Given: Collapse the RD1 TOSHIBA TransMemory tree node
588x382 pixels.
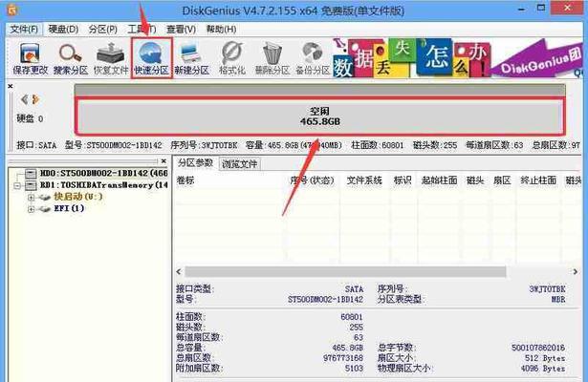Looking at the screenshot, I should [17, 185].
